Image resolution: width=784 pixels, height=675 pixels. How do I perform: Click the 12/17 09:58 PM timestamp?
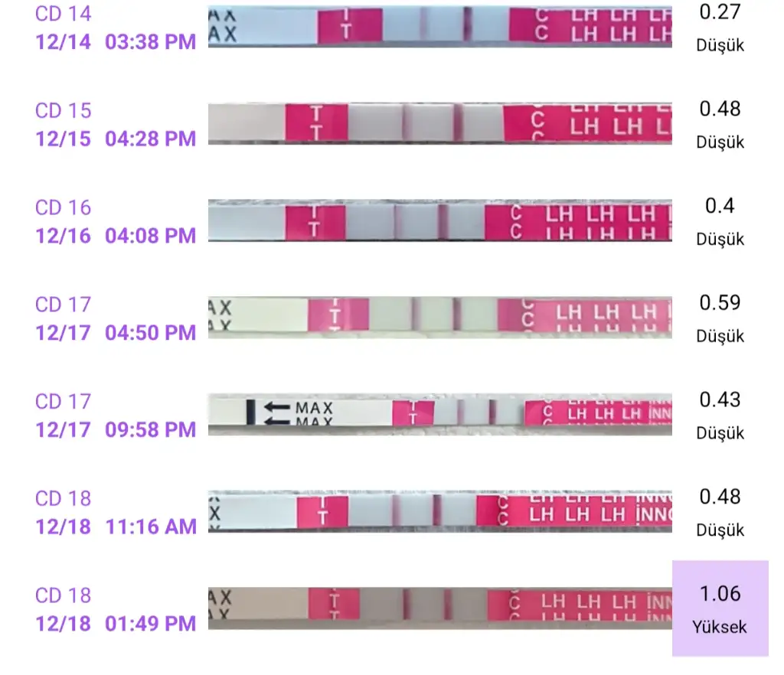116,430
